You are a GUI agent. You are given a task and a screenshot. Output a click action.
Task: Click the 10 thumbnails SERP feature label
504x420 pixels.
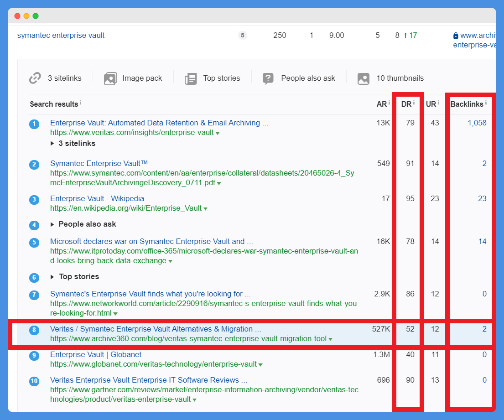pos(400,78)
